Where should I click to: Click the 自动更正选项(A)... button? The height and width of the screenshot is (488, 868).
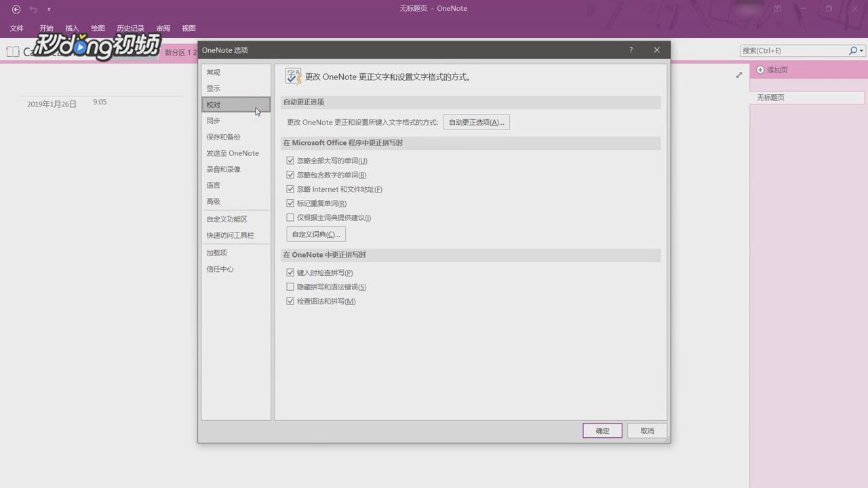477,122
